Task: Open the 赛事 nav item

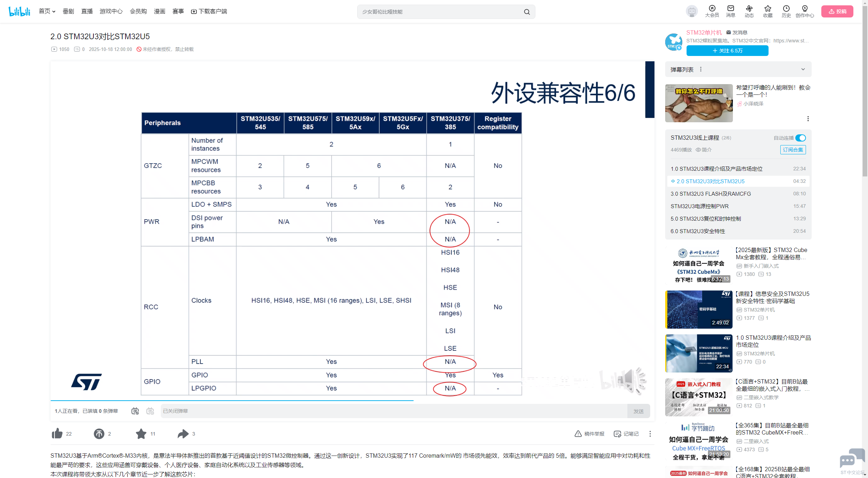Action: (178, 11)
